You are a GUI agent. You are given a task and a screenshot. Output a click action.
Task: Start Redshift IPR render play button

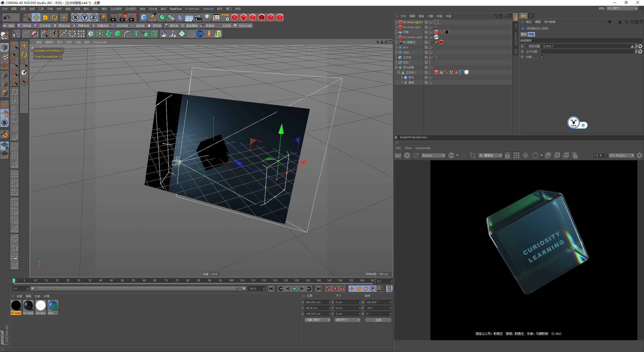pyautogui.click(x=407, y=156)
